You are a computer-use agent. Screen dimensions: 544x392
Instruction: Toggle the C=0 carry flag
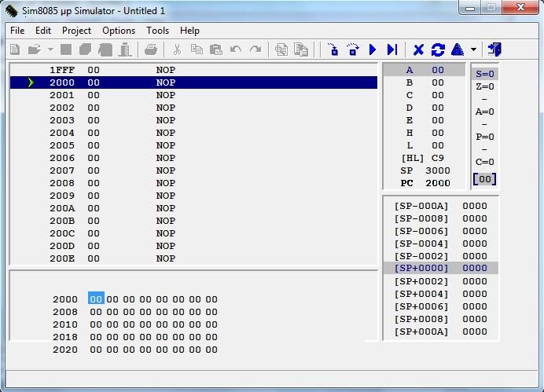(x=485, y=162)
